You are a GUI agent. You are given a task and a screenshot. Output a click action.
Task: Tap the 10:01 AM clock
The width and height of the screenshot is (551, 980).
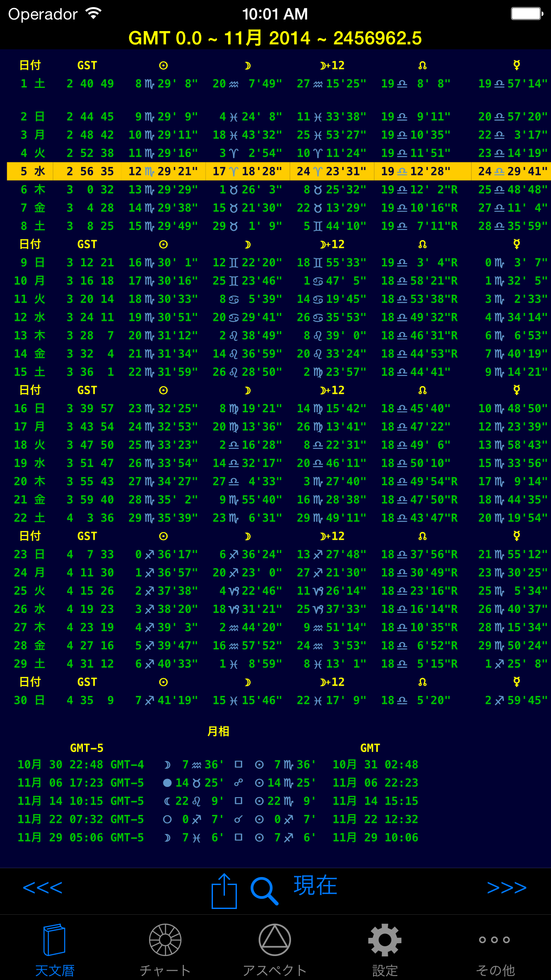(275, 14)
